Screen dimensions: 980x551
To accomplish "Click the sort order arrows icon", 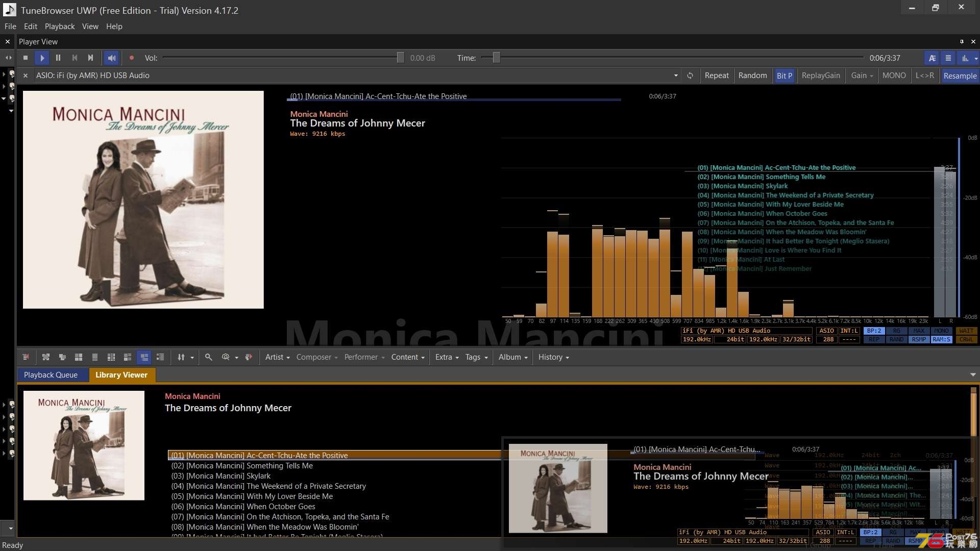I will coord(181,357).
